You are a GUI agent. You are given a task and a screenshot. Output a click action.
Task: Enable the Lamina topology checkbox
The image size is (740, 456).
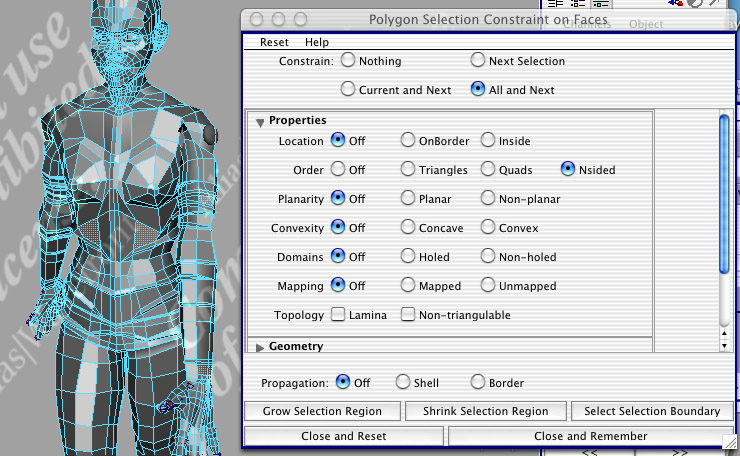(x=338, y=315)
